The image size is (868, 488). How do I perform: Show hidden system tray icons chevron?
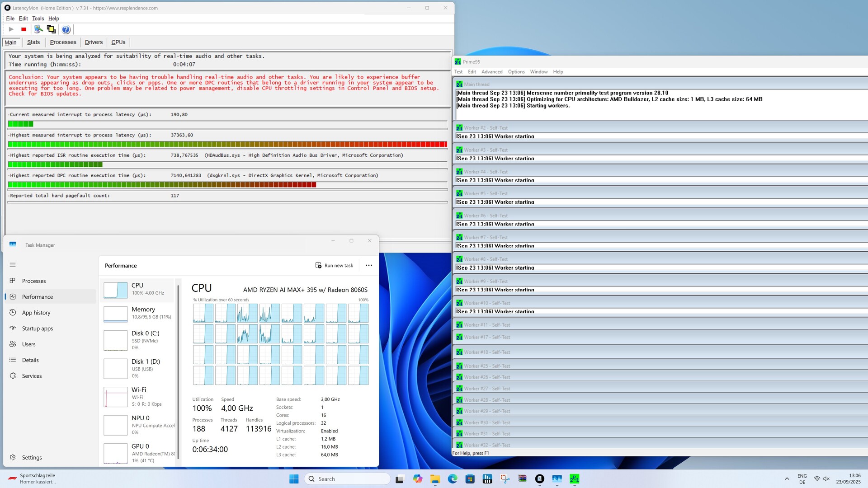[x=787, y=479]
